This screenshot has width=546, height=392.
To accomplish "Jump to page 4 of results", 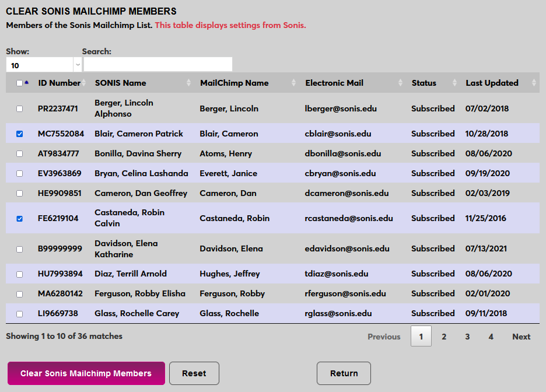I will (x=491, y=337).
